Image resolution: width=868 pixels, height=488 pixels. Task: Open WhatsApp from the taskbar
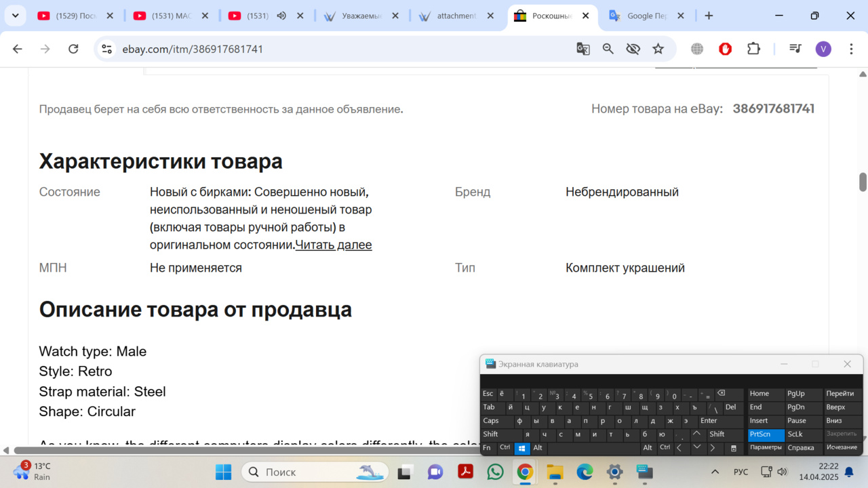[x=496, y=472]
